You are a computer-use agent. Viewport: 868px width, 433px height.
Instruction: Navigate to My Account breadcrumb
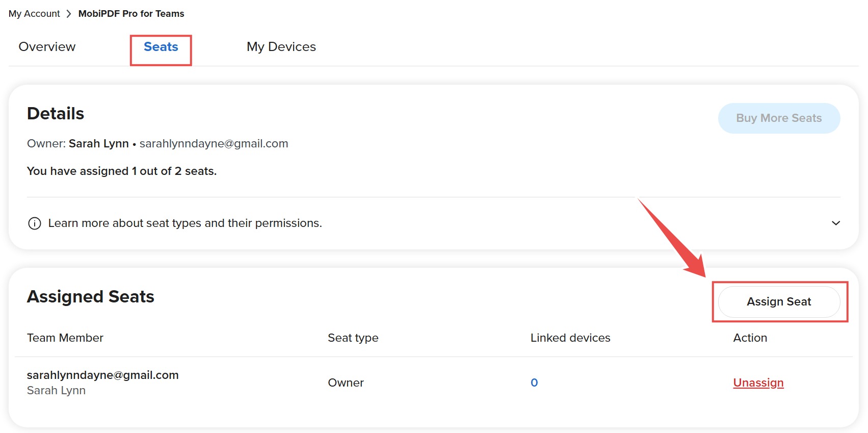(34, 14)
